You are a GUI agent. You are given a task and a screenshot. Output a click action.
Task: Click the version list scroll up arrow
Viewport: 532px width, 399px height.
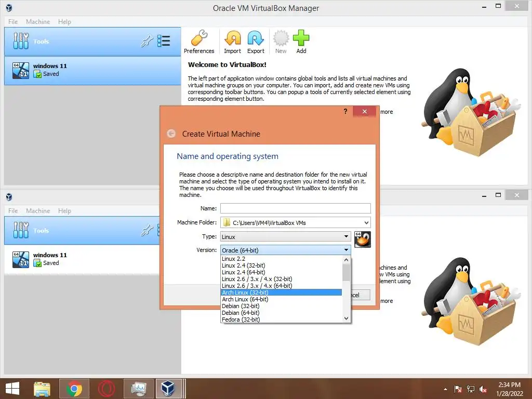coord(346,260)
